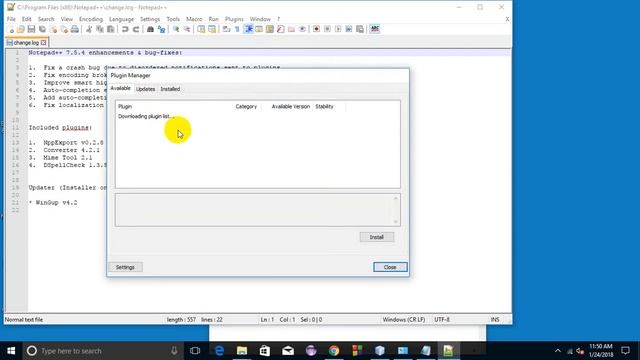Click the New file toolbar icon

point(11,29)
